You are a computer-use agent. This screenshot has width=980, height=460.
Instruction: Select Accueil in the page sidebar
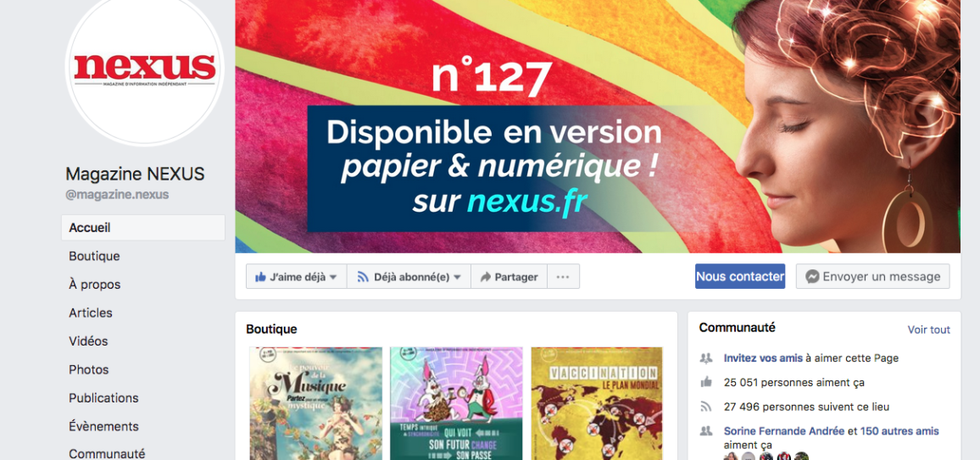(x=143, y=228)
